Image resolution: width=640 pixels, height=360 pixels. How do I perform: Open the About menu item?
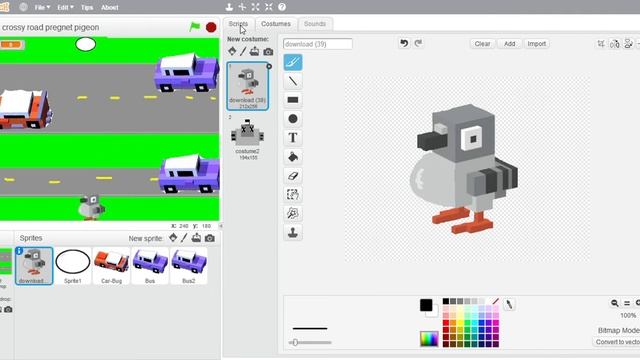tap(109, 7)
